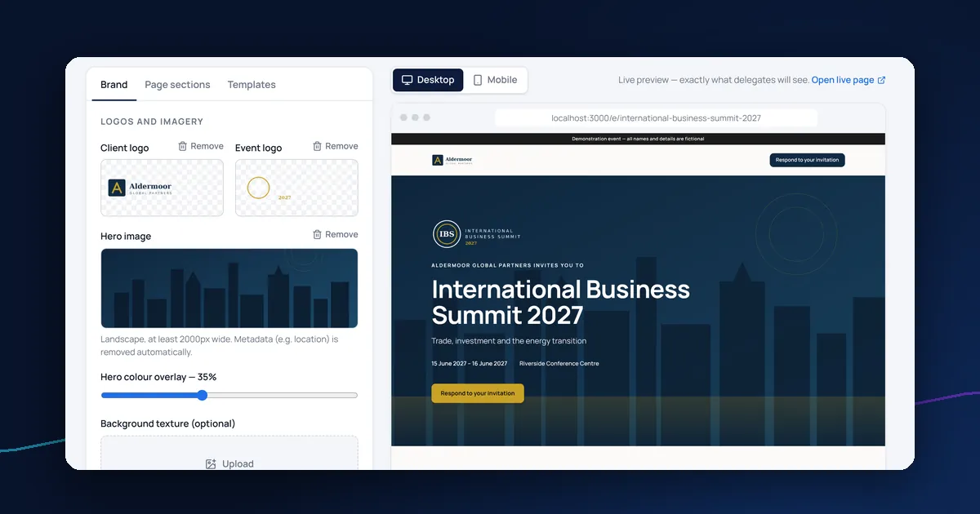The image size is (980, 514).
Task: Click the Riverside Conference Centre text
Action: 559,363
